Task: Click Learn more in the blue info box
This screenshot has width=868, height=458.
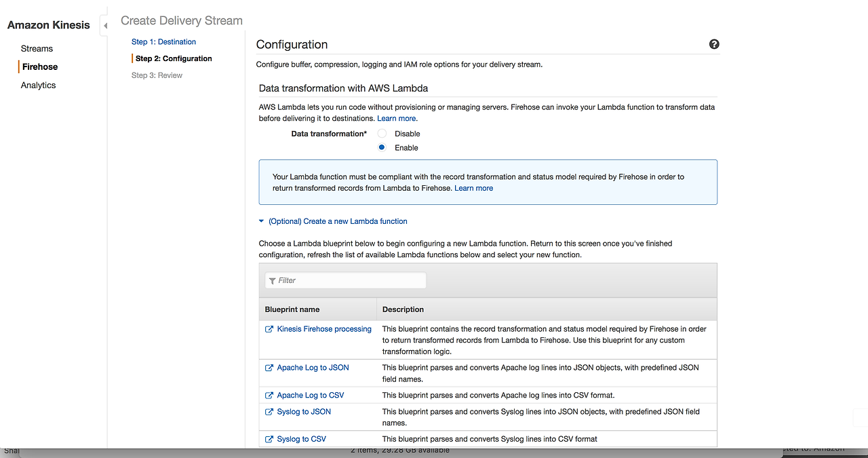Action: 474,189
